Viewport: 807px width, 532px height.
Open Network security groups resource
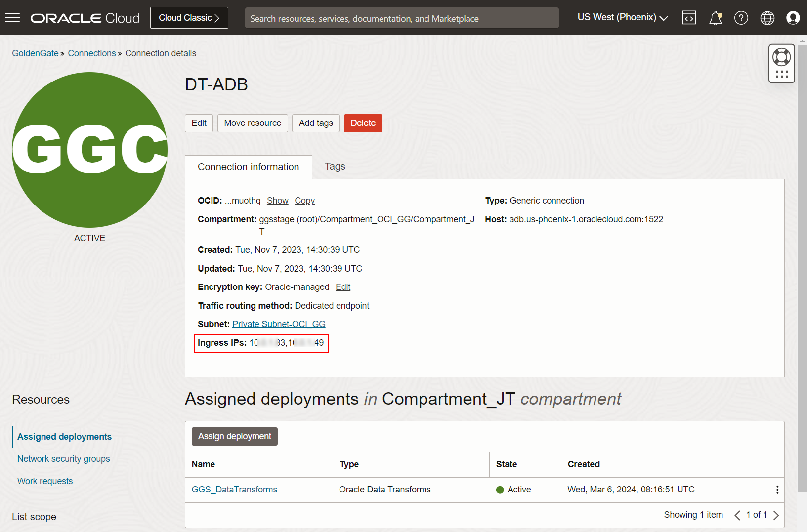64,459
